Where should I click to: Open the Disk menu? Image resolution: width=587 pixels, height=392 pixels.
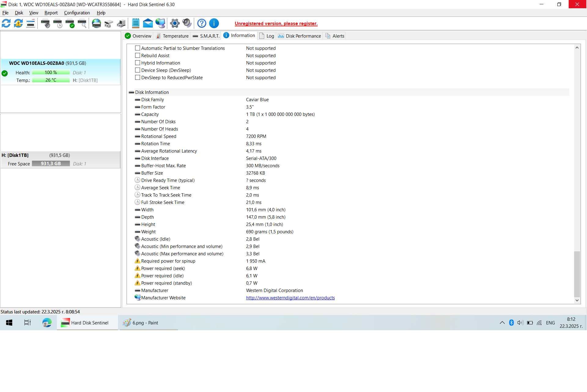[x=19, y=13]
